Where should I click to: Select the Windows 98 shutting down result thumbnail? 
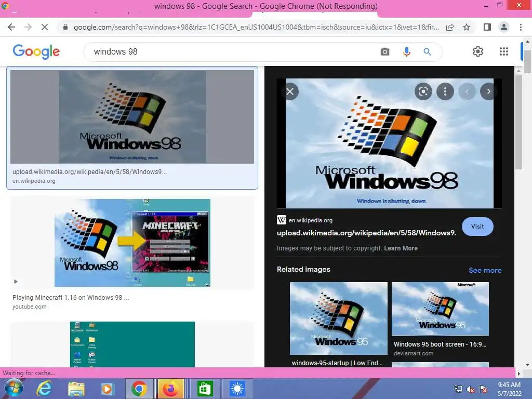132,117
